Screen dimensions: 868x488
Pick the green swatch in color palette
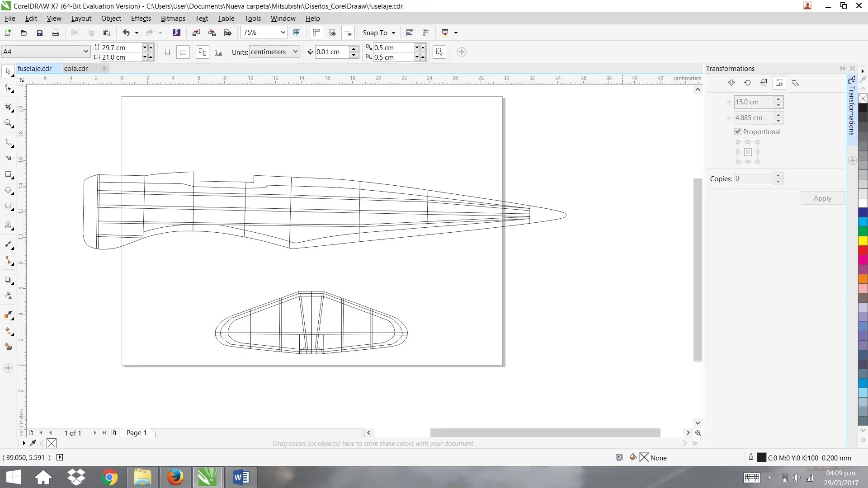pos(863,231)
